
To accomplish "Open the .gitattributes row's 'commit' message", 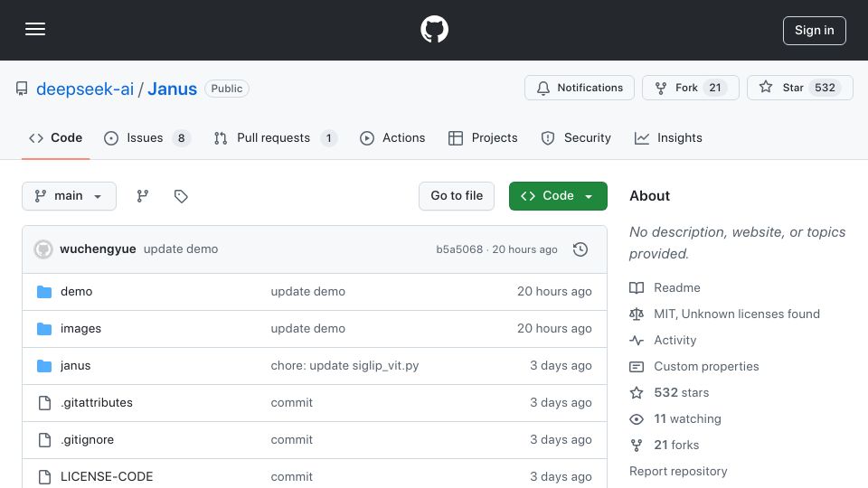I will click(x=292, y=403).
